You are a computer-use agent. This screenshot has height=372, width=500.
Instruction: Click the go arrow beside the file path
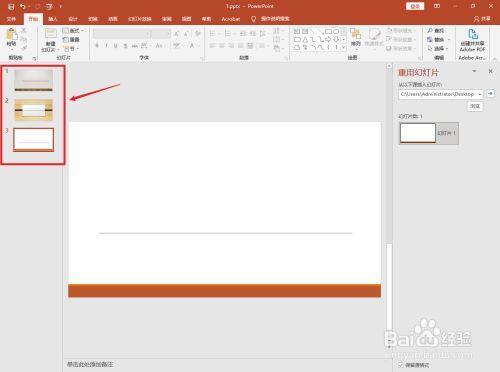[490, 94]
